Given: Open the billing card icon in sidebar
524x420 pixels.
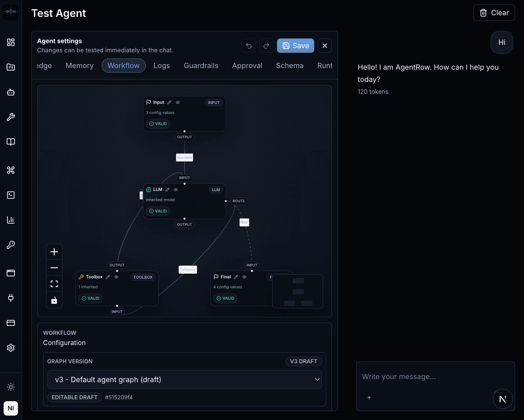Looking at the screenshot, I should click(x=11, y=323).
